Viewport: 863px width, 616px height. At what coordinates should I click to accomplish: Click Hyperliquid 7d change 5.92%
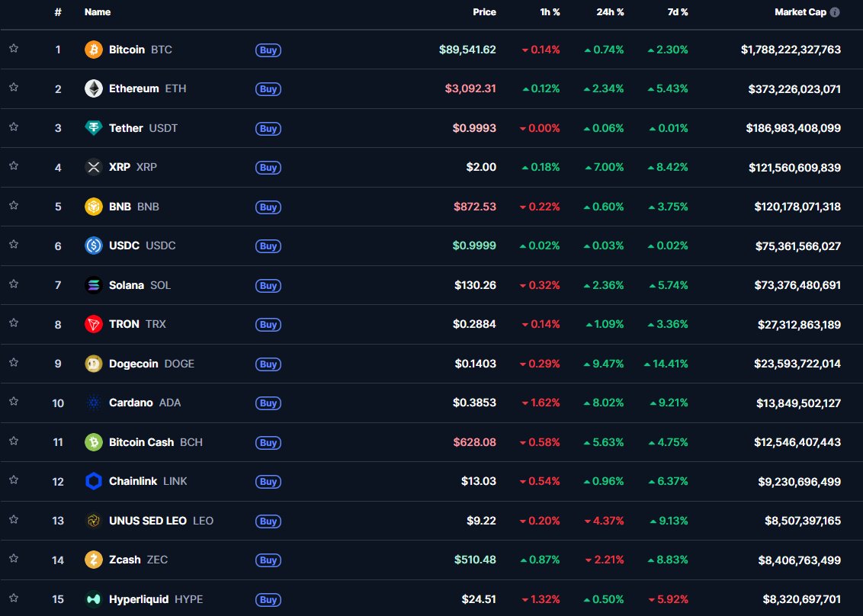point(668,599)
